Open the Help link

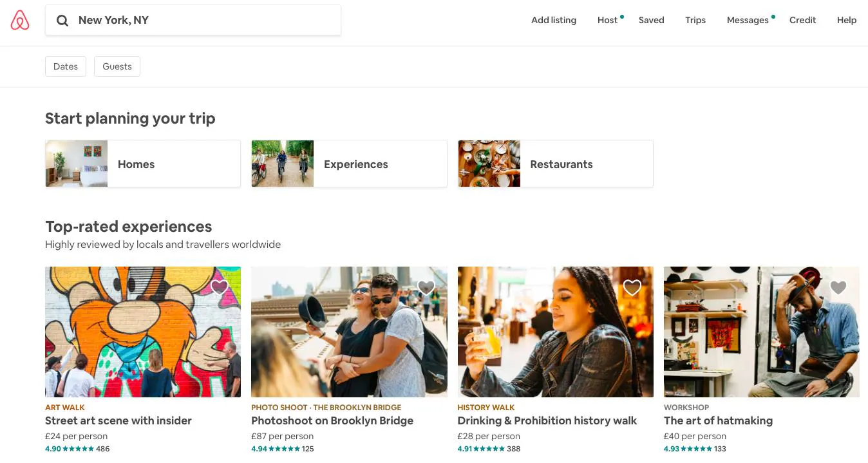[846, 21]
